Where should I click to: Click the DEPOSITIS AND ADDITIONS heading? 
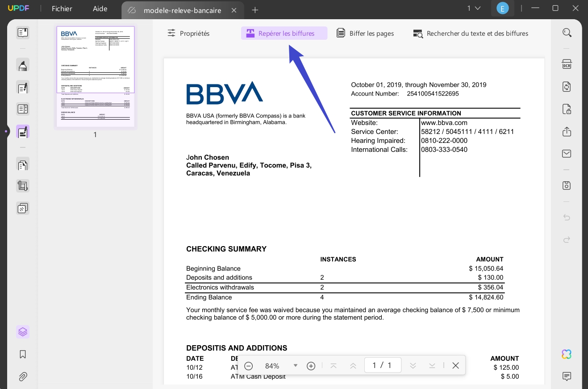237,348
